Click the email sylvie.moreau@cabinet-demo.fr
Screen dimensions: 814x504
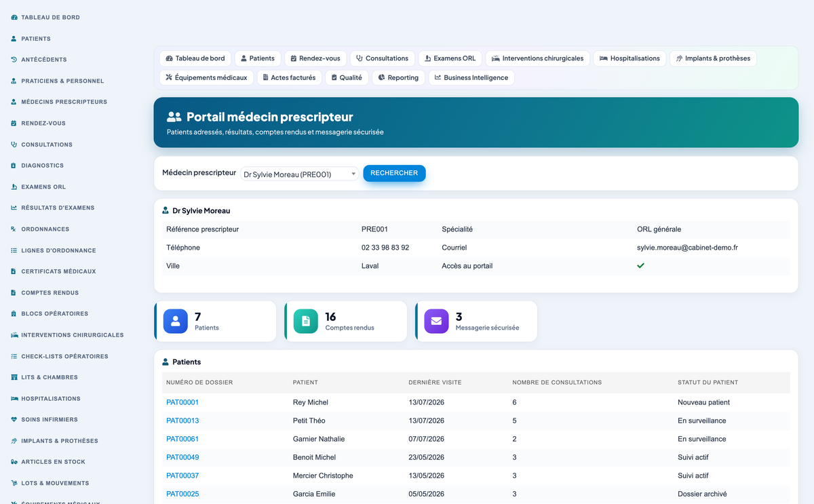coord(687,248)
